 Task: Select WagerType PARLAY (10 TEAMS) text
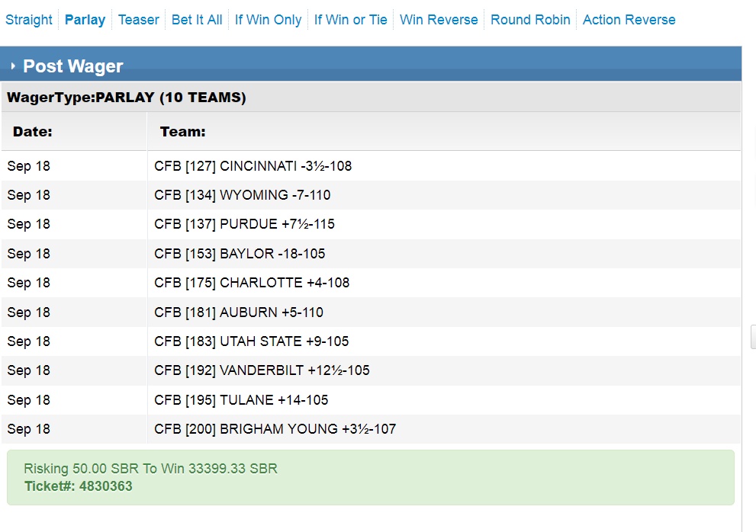[127, 98]
